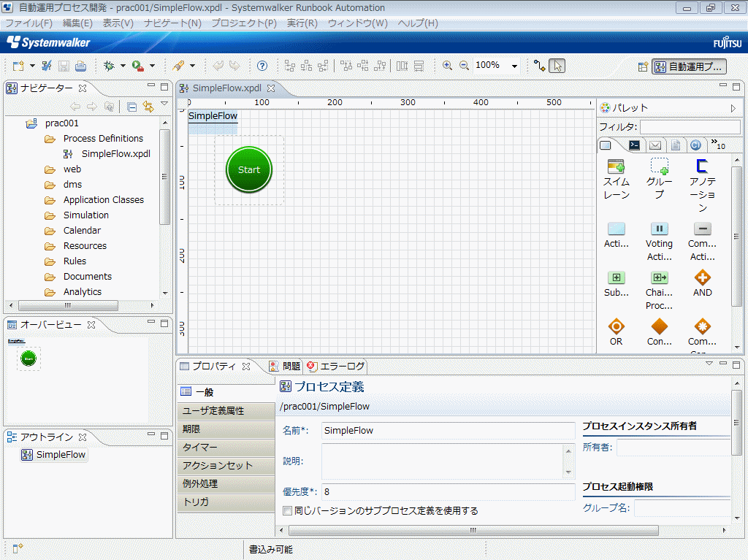Image resolution: width=748 pixels, height=560 pixels.
Task: Pick the Voting Activity palette item
Action: [660, 242]
